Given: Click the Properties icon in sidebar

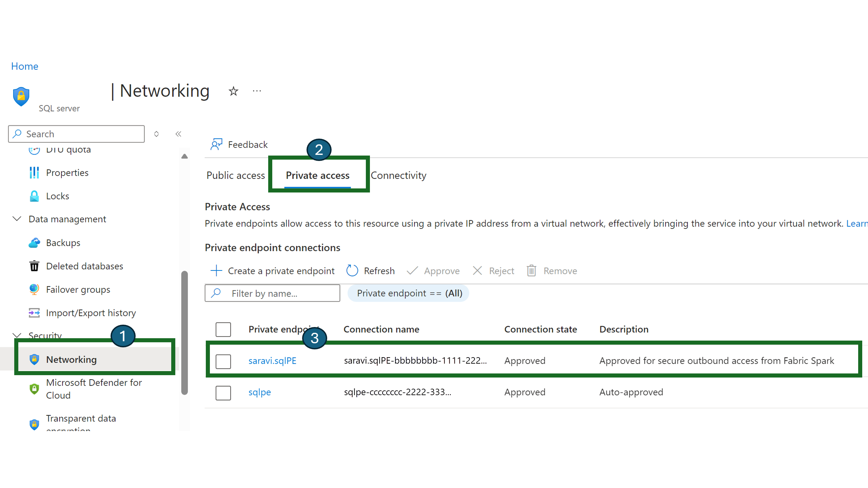Looking at the screenshot, I should pyautogui.click(x=33, y=172).
